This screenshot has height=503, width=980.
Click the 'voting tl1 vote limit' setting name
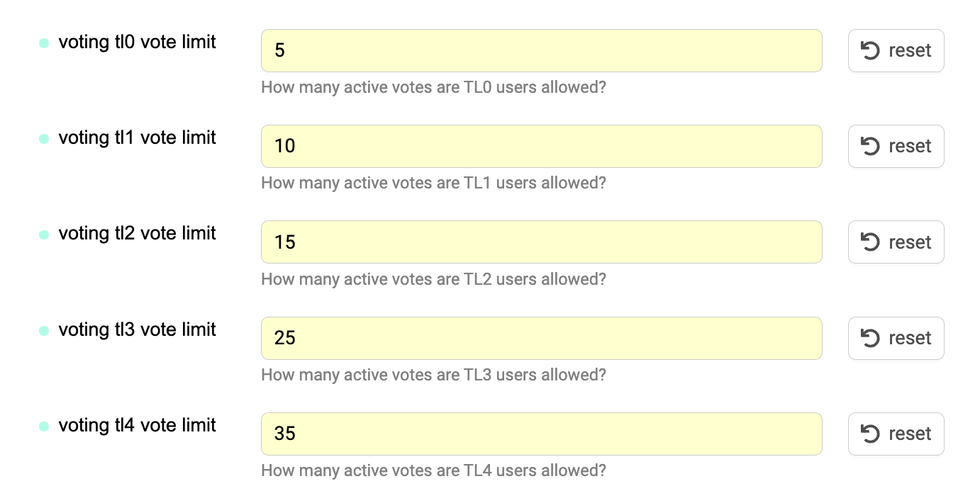(x=137, y=138)
